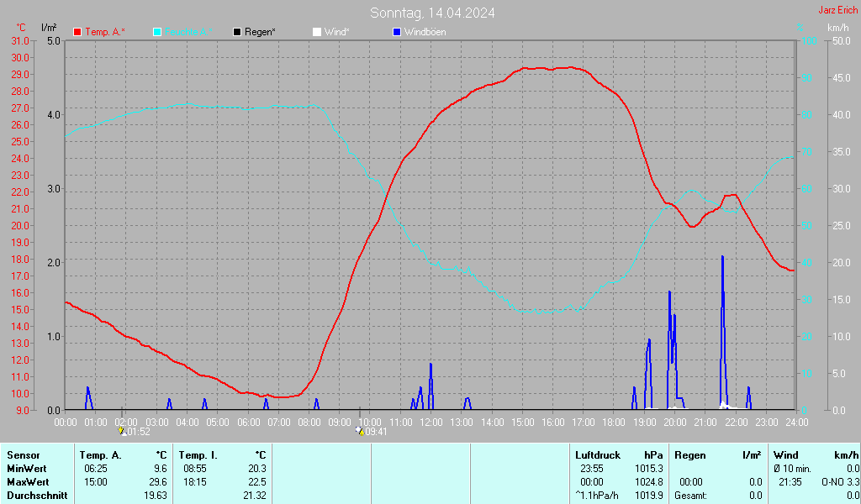
Task: Click the moon icon beside 09:41
Action: click(x=360, y=431)
